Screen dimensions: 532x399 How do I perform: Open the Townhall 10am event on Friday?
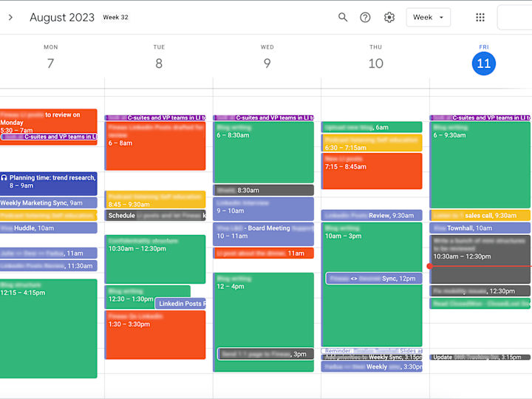[480, 228]
